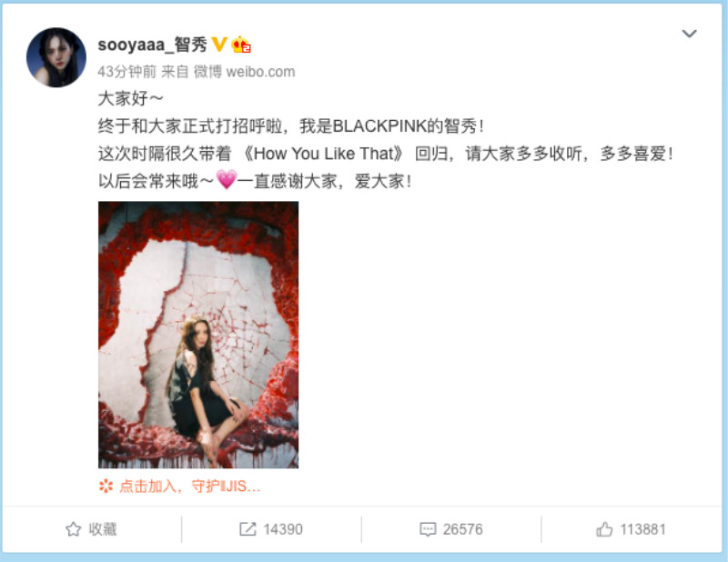The width and height of the screenshot is (728, 562).
Task: Click the comment bubble icon
Action: [x=428, y=529]
